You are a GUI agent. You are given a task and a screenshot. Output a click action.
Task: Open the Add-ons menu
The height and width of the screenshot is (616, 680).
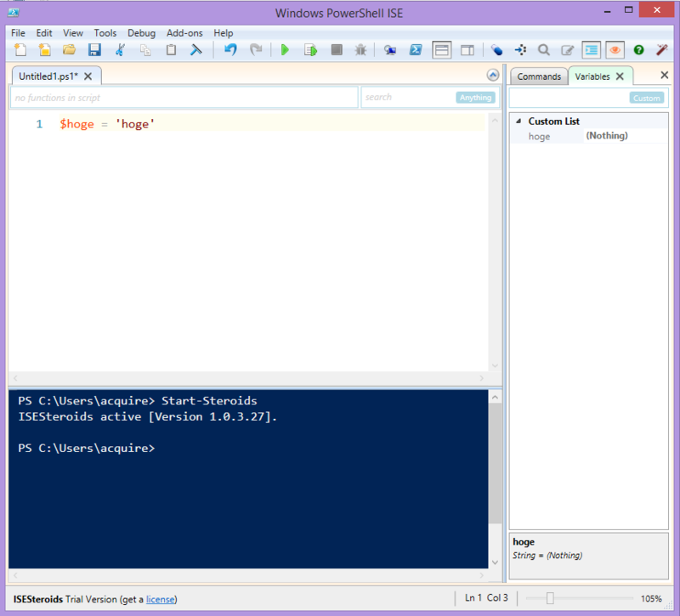(x=184, y=33)
